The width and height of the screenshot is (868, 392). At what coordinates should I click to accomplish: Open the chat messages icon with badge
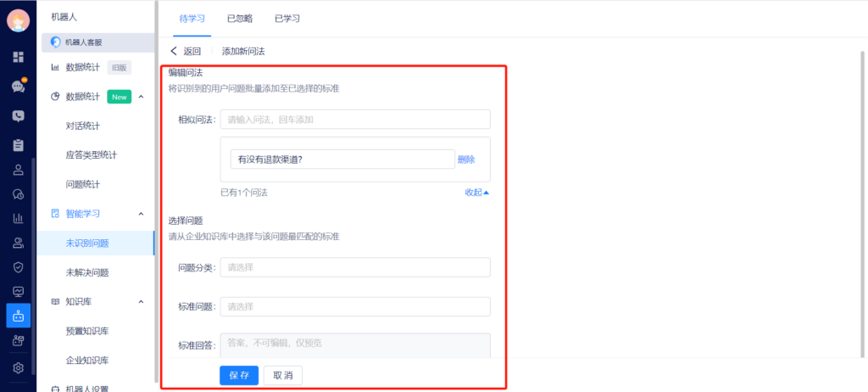point(19,87)
